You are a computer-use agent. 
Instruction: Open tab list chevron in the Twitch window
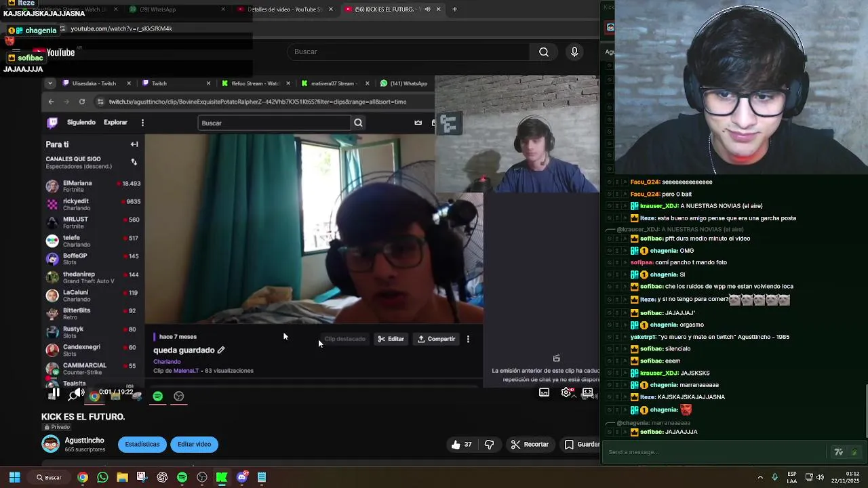coord(50,83)
